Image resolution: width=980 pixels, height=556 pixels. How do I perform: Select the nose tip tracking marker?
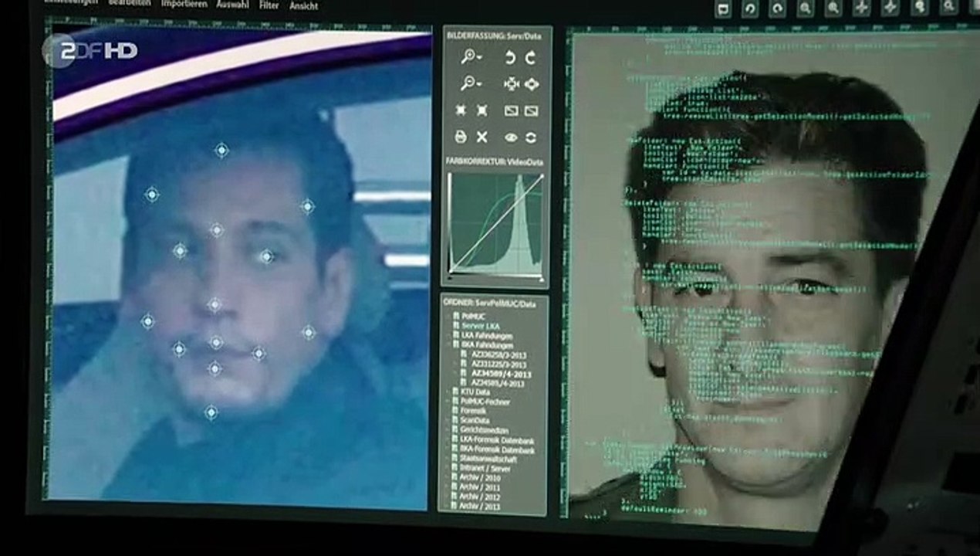pos(214,304)
